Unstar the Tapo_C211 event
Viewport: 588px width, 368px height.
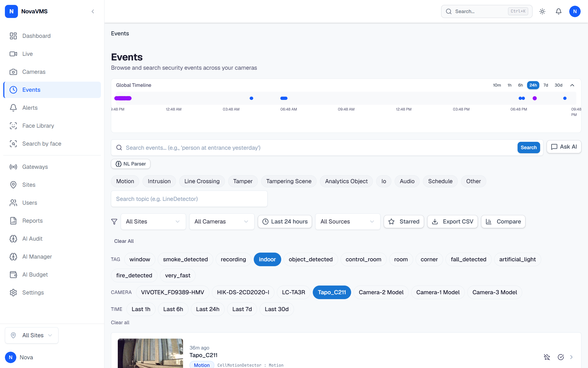click(x=547, y=357)
